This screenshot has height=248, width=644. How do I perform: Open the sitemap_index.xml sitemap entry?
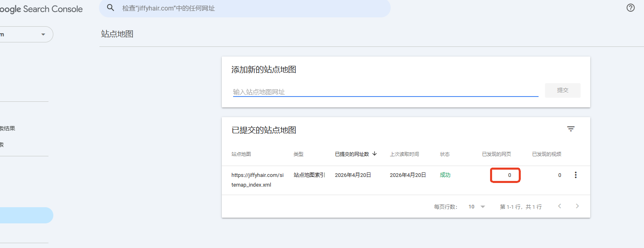257,180
